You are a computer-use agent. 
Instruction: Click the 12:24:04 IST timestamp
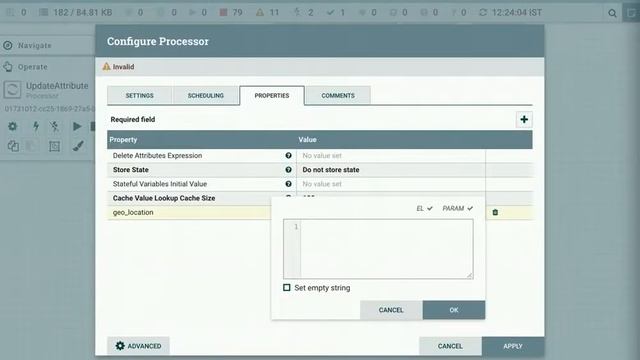[x=517, y=13]
